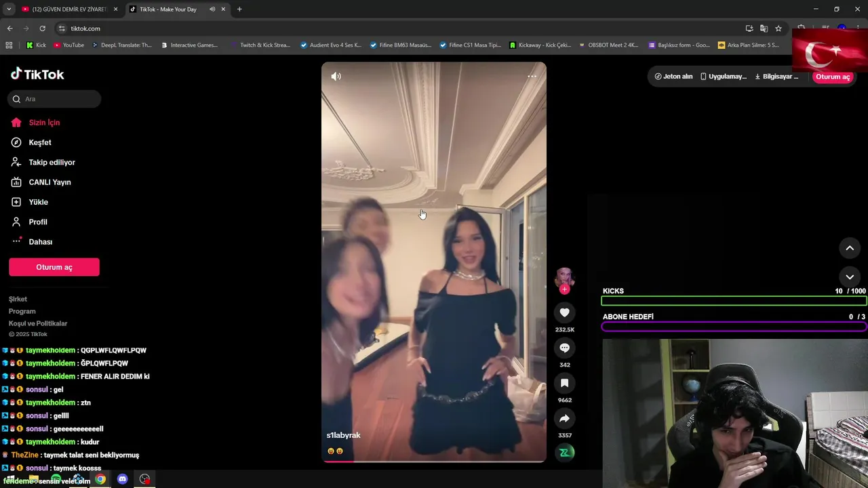Open OBSBOT Meet 2 4K bookmark
The width and height of the screenshot is (868, 488).
[x=608, y=45]
